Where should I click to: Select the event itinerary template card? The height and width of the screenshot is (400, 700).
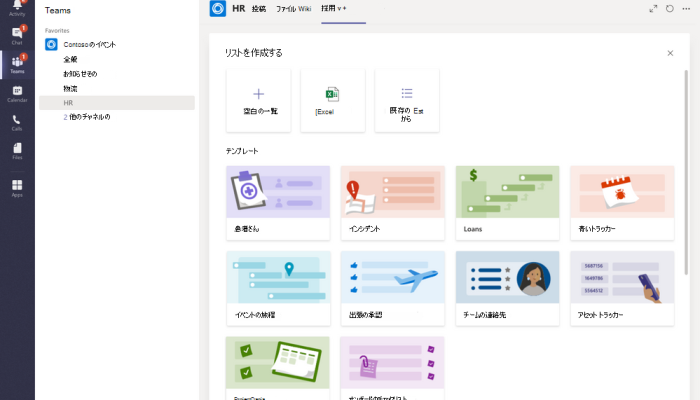[278, 288]
